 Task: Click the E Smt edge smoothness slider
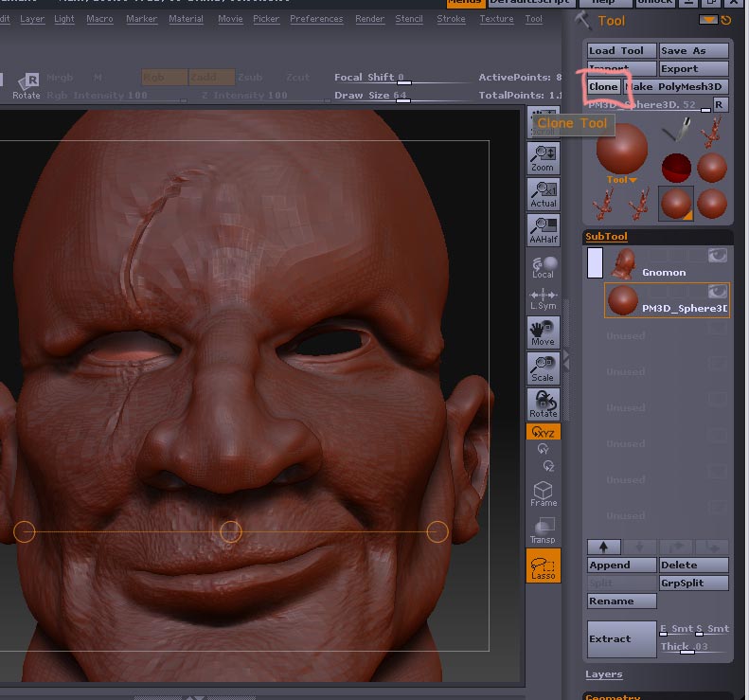click(676, 629)
